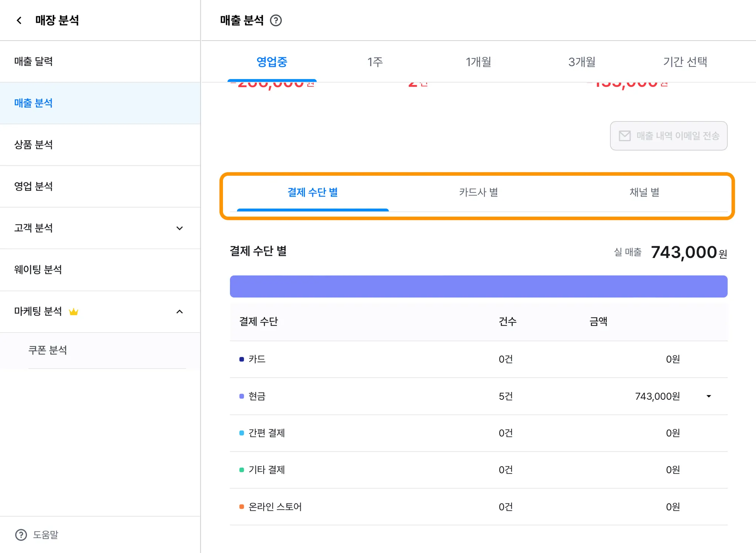The height and width of the screenshot is (553, 756).
Task: Click the green dot beside 기타 결제
Action: [x=242, y=470]
